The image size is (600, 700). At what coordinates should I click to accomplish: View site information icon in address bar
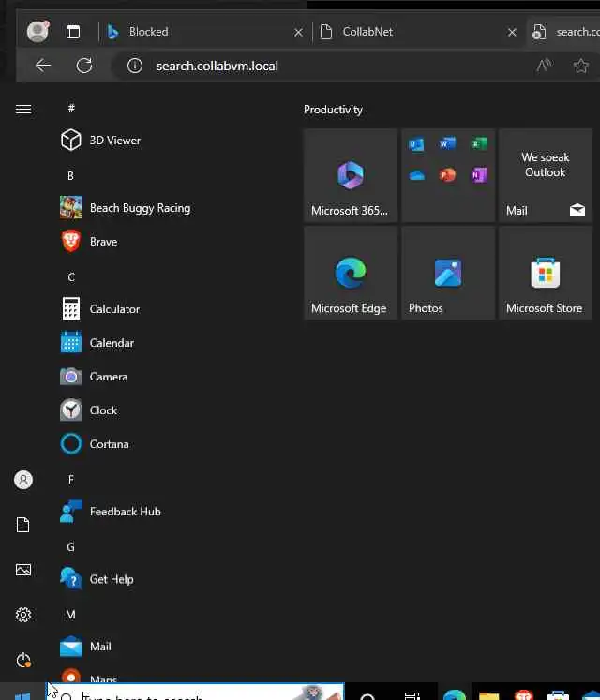coord(134,67)
